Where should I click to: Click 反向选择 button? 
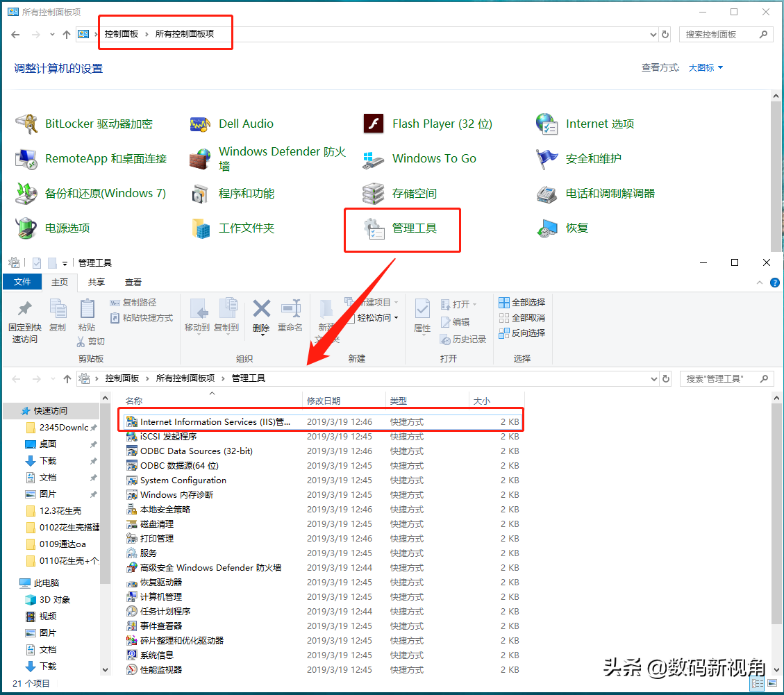tap(522, 333)
